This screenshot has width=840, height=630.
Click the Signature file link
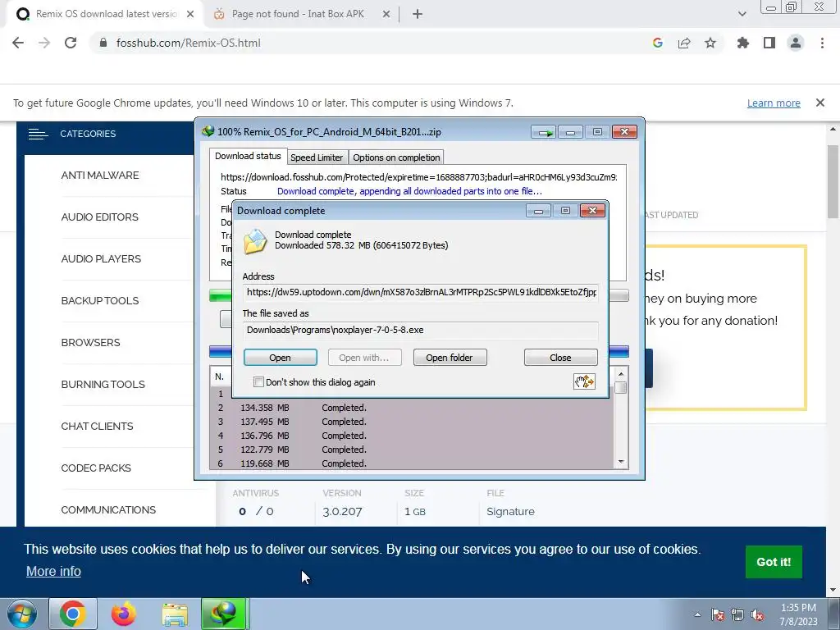pos(510,512)
